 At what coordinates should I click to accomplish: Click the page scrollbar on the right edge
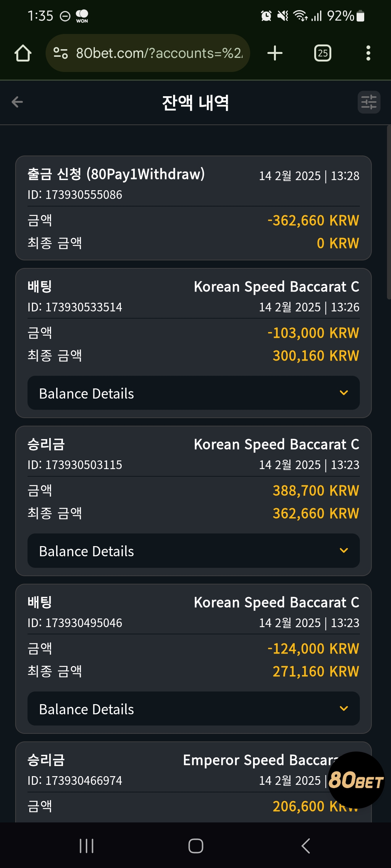(x=389, y=212)
